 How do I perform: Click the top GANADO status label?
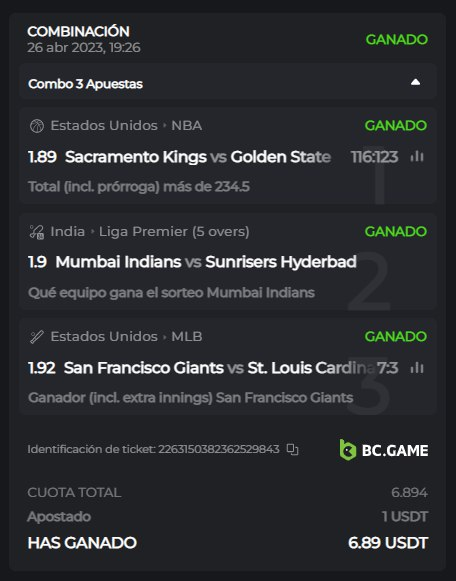(396, 40)
